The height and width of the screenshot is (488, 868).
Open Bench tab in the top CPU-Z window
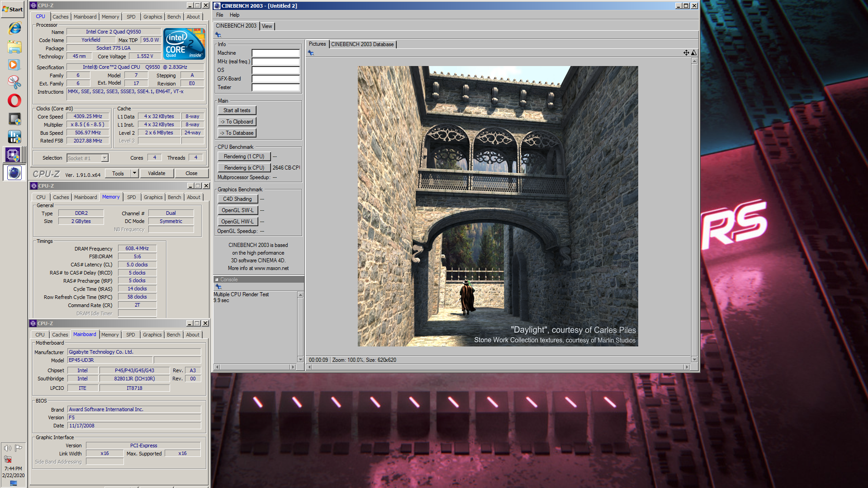tap(174, 17)
